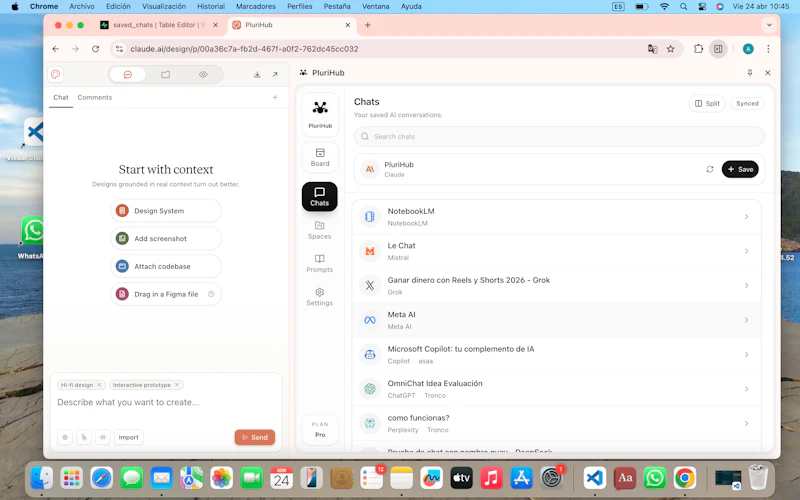Click the Import button
Screen dimensions: 800x500
click(129, 437)
